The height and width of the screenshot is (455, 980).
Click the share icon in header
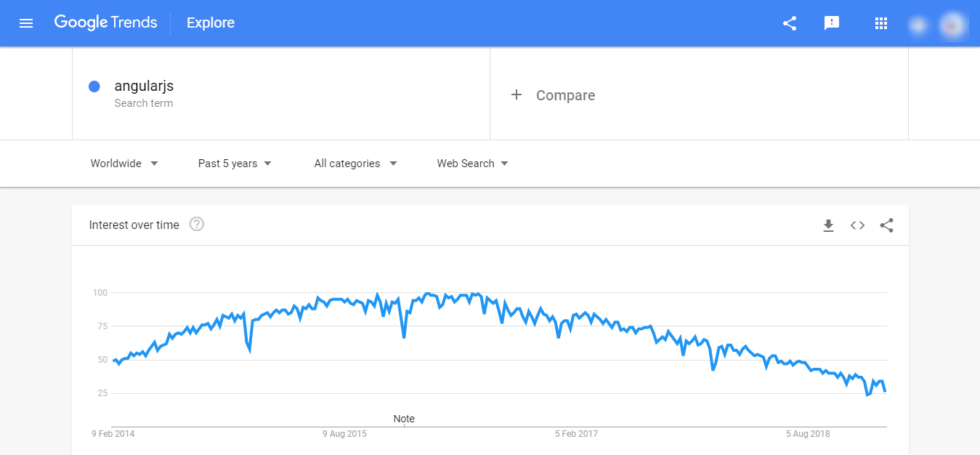(790, 23)
